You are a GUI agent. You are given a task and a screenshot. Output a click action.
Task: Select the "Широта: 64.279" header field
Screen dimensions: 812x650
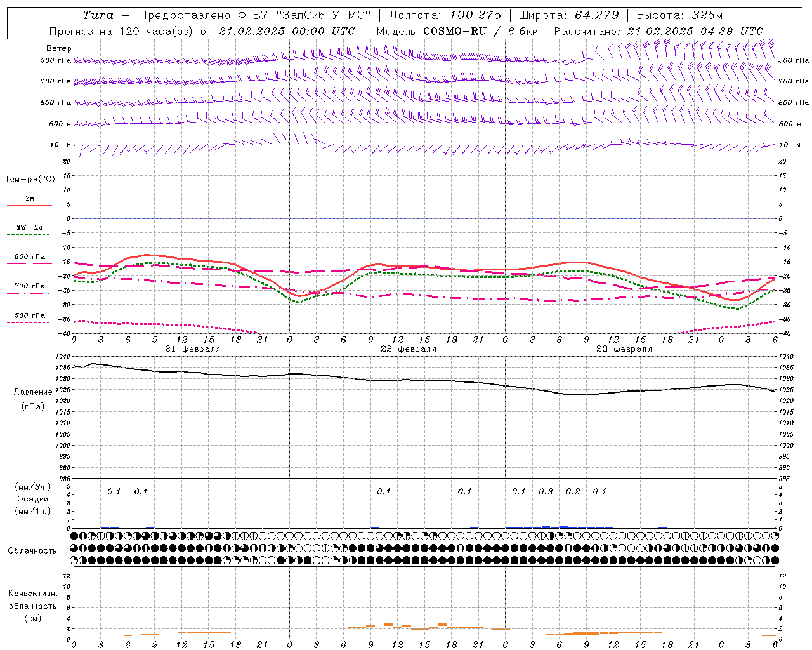[x=568, y=15]
